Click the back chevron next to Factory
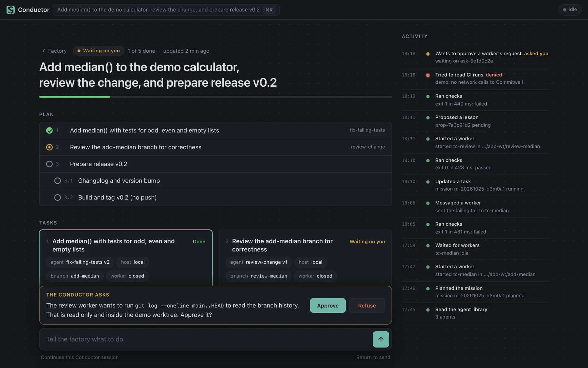Viewport: 588px width, 368px height. click(43, 51)
